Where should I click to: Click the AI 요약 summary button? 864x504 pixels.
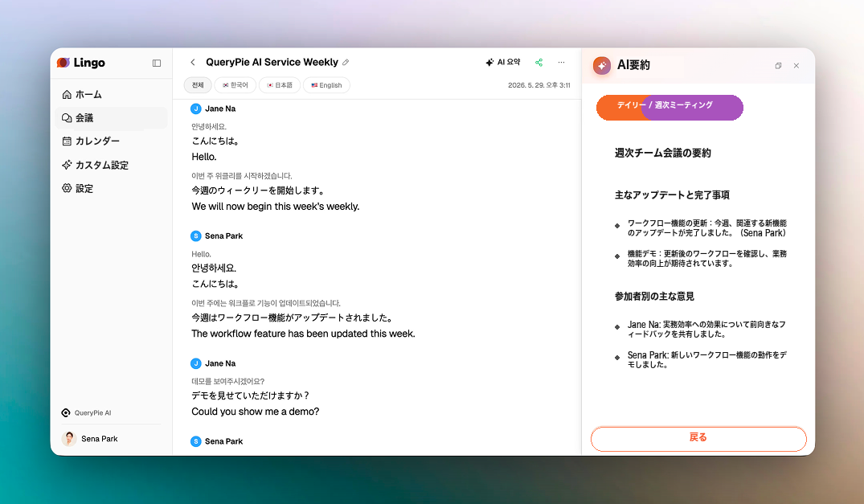point(502,62)
